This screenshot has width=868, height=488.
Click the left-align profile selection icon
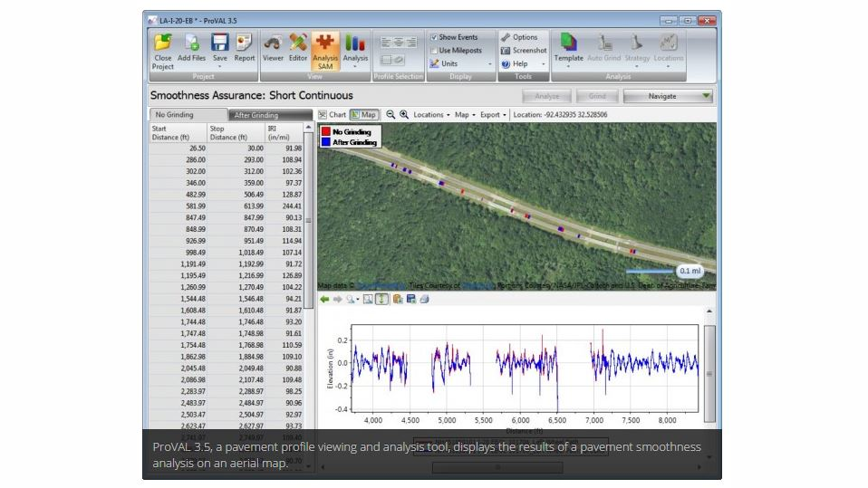pos(386,42)
